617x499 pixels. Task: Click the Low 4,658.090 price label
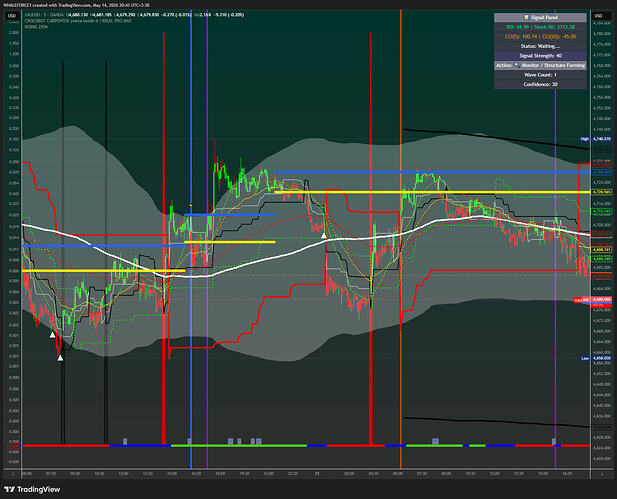pos(596,358)
